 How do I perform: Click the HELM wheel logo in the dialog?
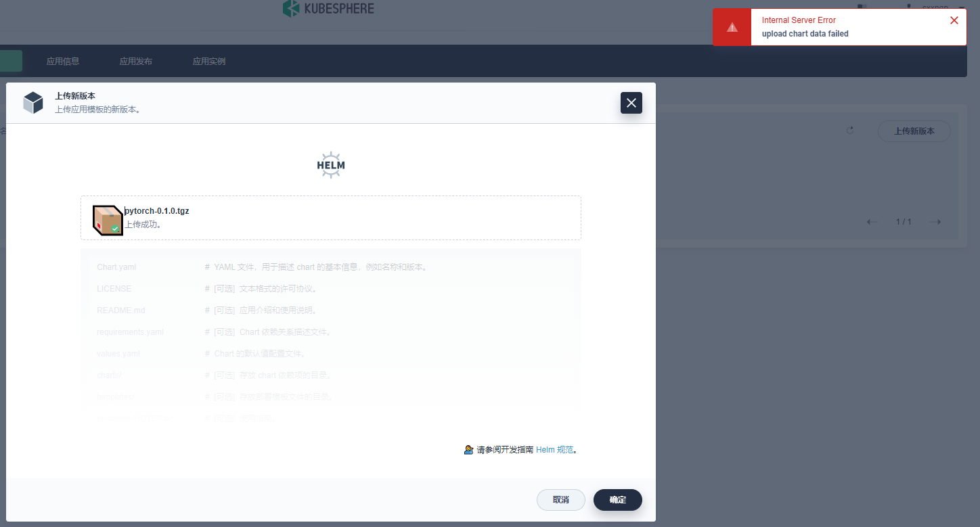click(x=330, y=164)
